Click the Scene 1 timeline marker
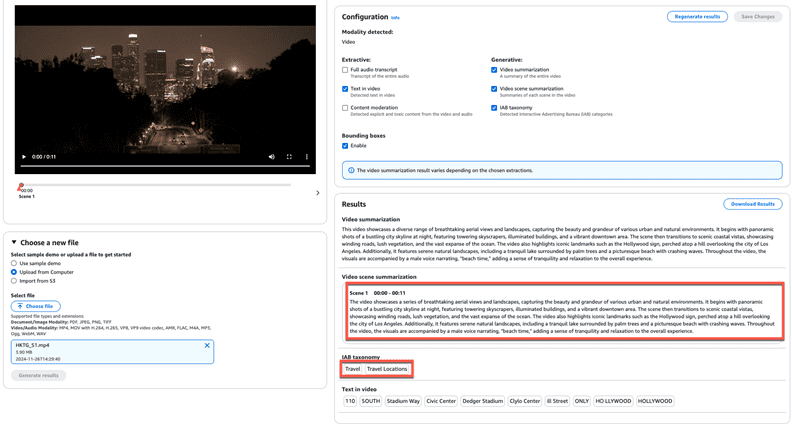This screenshot has width=792, height=443. tap(20, 186)
